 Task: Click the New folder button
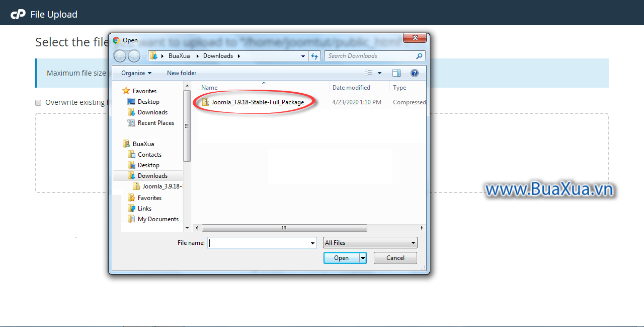(182, 73)
